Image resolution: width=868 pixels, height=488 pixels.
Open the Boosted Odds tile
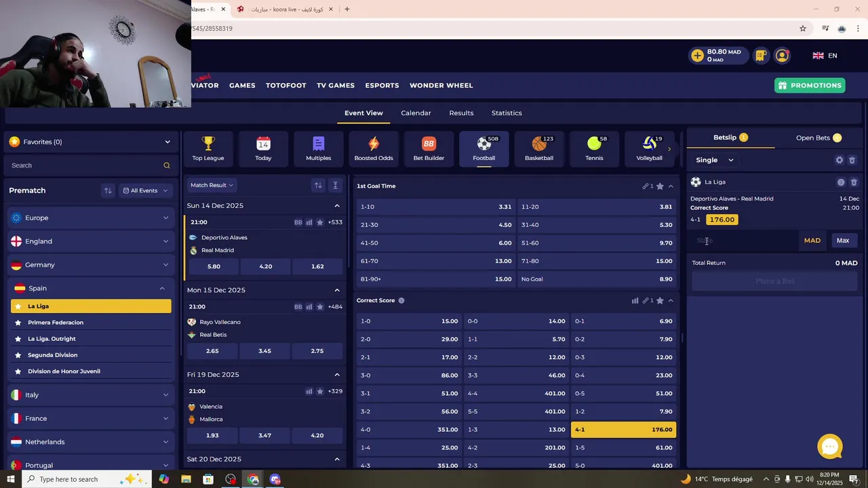click(x=374, y=148)
